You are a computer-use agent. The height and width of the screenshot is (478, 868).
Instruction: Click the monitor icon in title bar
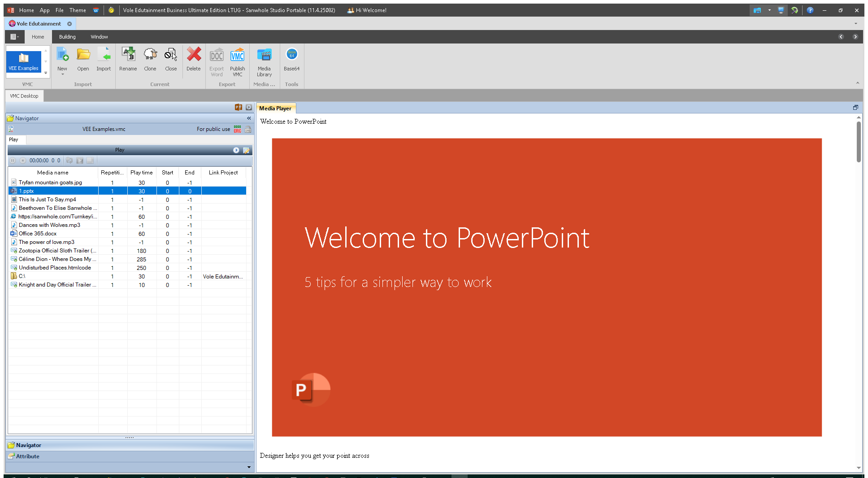(x=781, y=10)
